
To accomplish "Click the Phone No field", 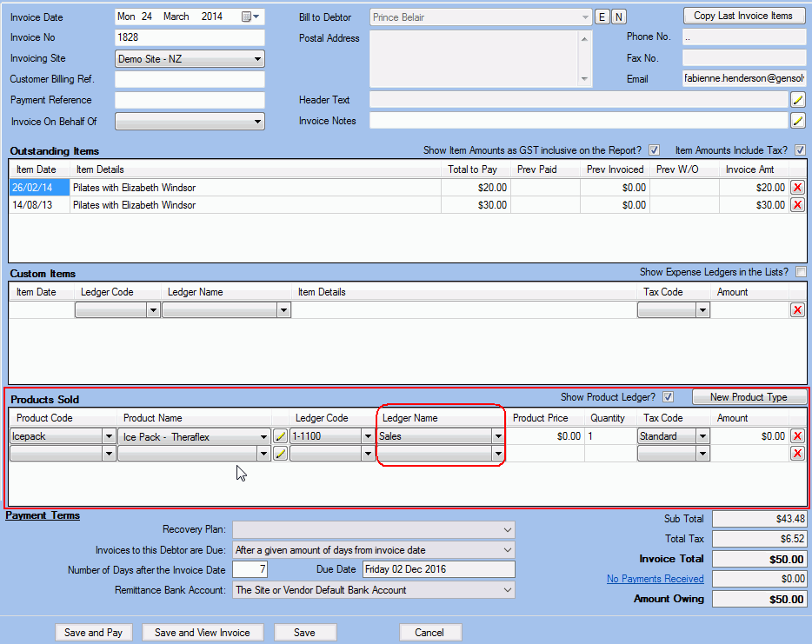I will click(744, 37).
